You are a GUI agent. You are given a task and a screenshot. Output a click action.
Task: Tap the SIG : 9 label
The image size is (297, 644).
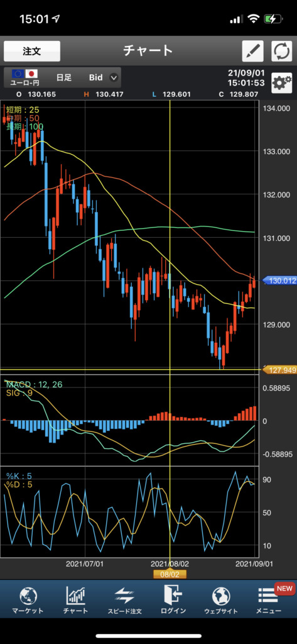(x=19, y=393)
